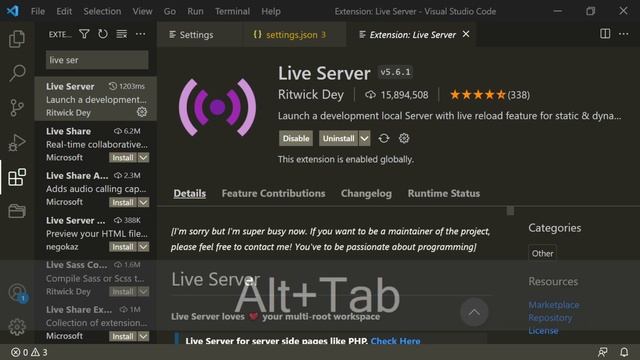Click the v5.6.1 version badge

pyautogui.click(x=395, y=72)
